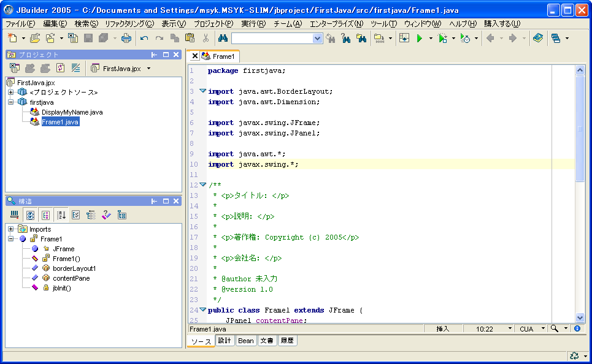Click the binoculars Find icon
The width and height of the screenshot is (592, 364).
[x=223, y=39]
